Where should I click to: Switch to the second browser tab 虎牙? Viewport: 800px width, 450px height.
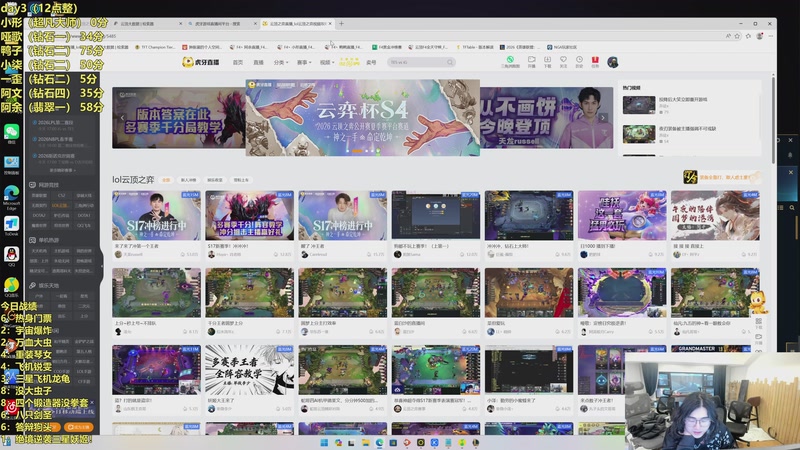pyautogui.click(x=222, y=23)
